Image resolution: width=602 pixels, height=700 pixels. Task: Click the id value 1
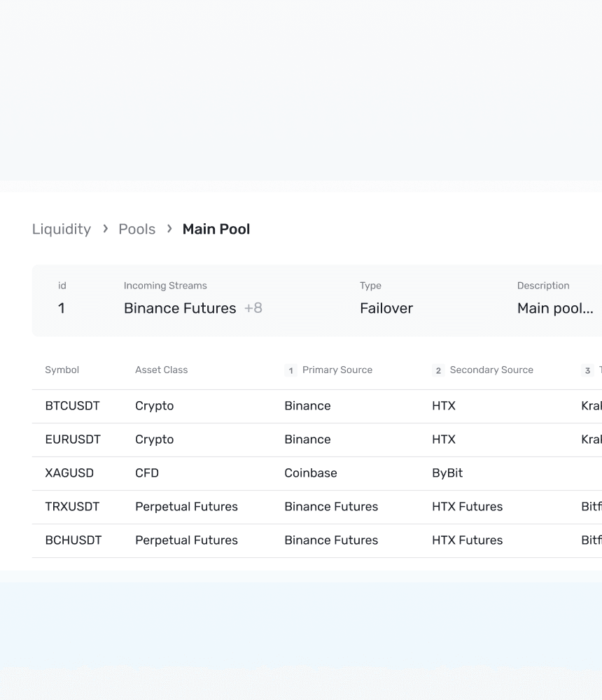(61, 308)
